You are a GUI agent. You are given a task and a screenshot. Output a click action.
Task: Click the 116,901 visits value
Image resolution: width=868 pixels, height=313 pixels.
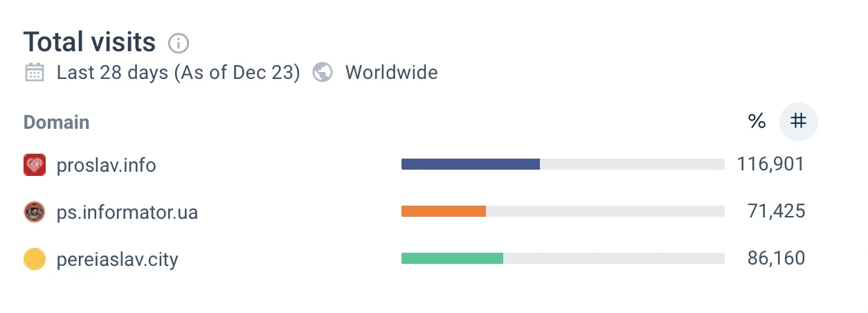770,164
